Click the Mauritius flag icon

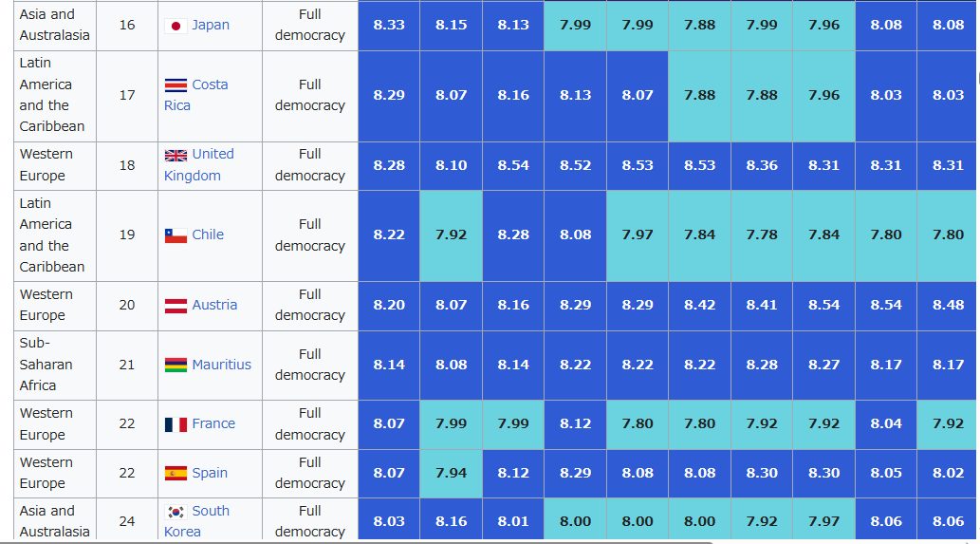(176, 366)
